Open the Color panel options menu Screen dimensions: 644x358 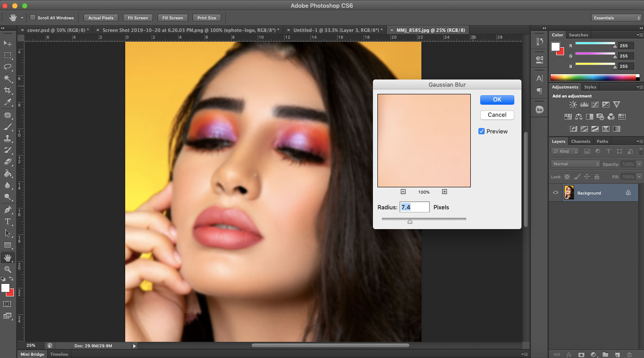point(640,35)
